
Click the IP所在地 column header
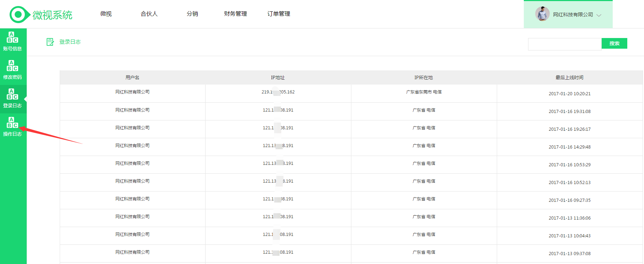tap(424, 77)
